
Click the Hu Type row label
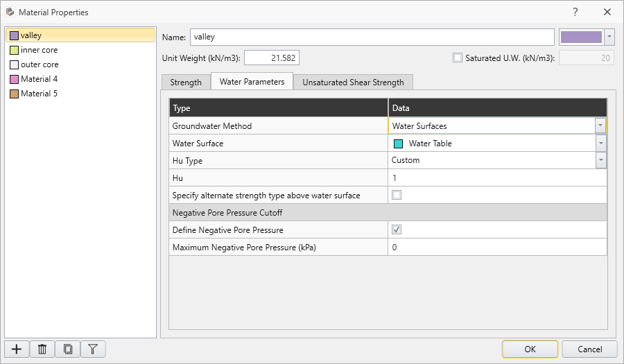click(187, 161)
